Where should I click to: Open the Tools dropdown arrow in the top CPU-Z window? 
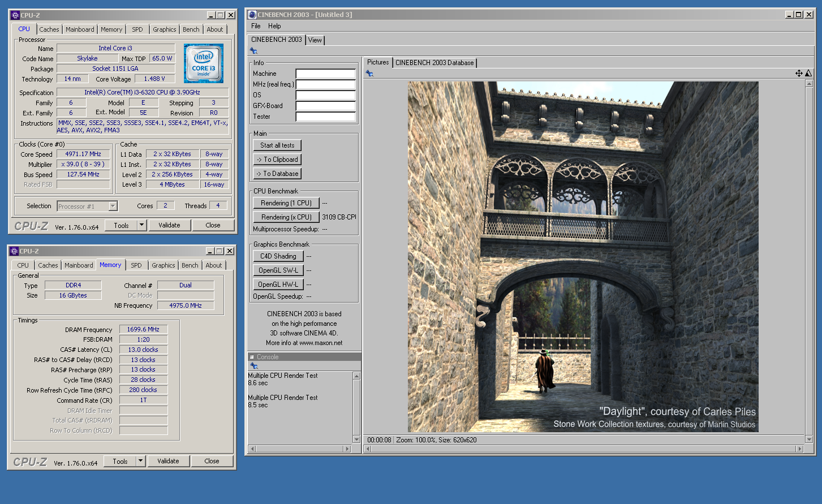pos(141,225)
